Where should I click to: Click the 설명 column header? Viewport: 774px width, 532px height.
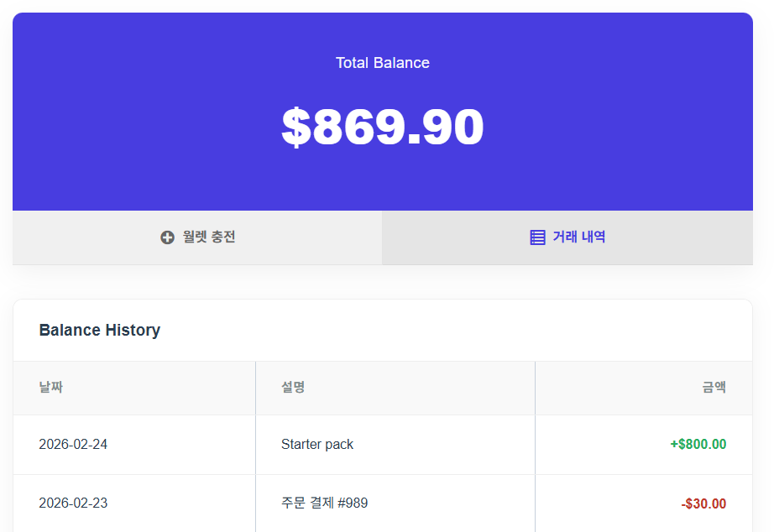coord(293,387)
